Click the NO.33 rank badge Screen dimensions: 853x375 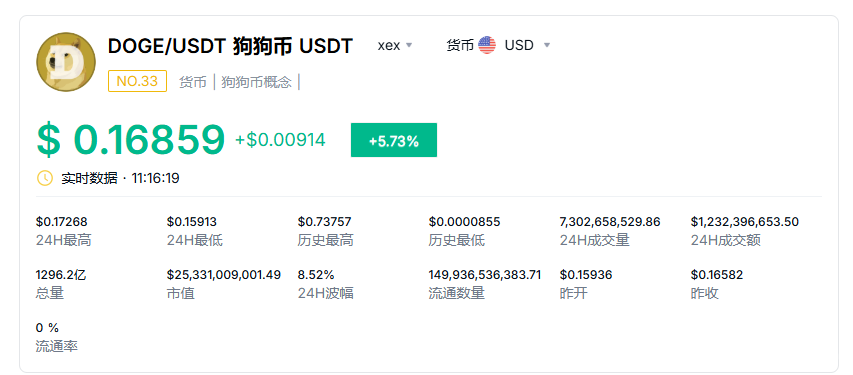[x=137, y=81]
